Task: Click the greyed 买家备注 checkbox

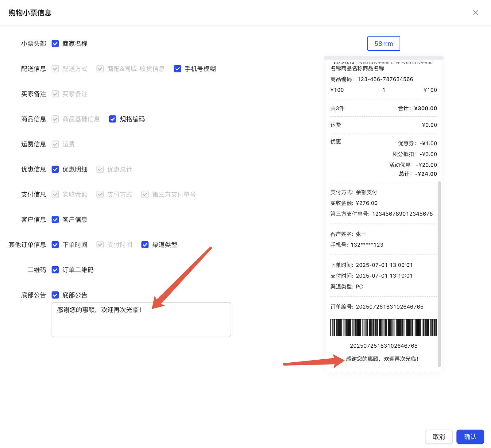Action: click(x=55, y=94)
